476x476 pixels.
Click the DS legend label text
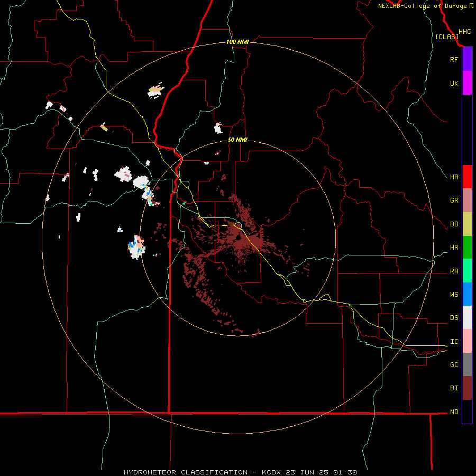(454, 317)
